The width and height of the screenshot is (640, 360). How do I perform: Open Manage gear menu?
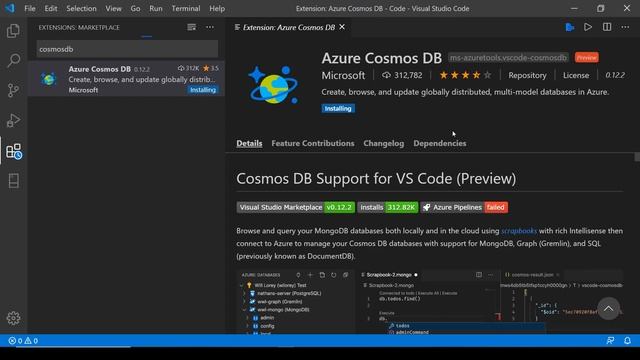pyautogui.click(x=13, y=318)
